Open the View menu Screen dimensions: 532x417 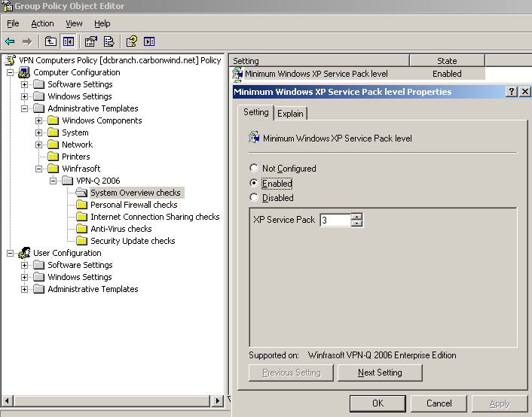click(74, 23)
